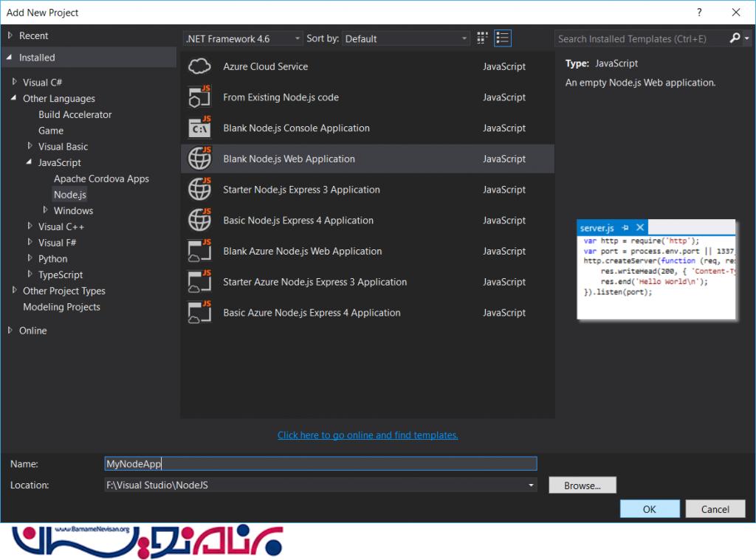
Task: Expand the Visual C# node
Action: click(15, 82)
